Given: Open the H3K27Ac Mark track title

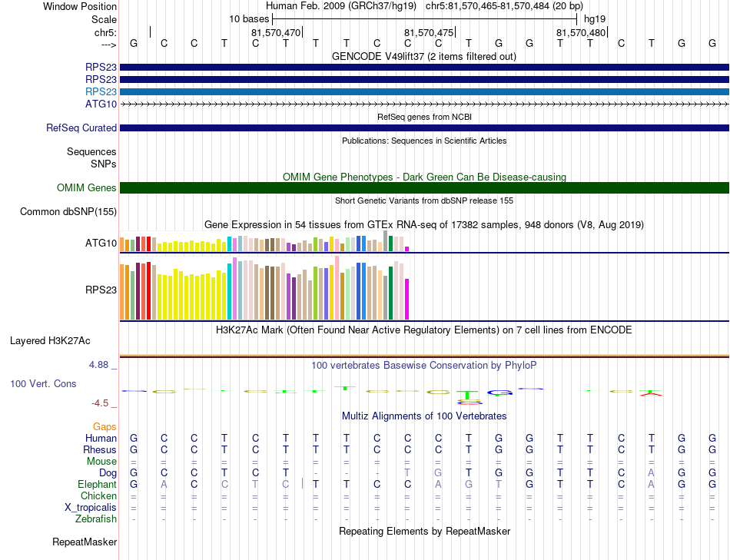Looking at the screenshot, I should pos(424,330).
